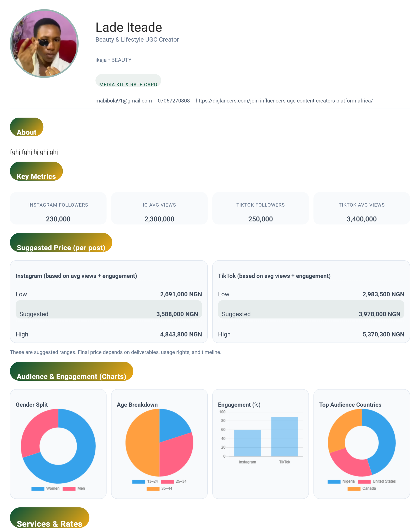This screenshot has width=420, height=529.
Task: Click the Instagram bar in Engagement chart
Action: (x=247, y=443)
